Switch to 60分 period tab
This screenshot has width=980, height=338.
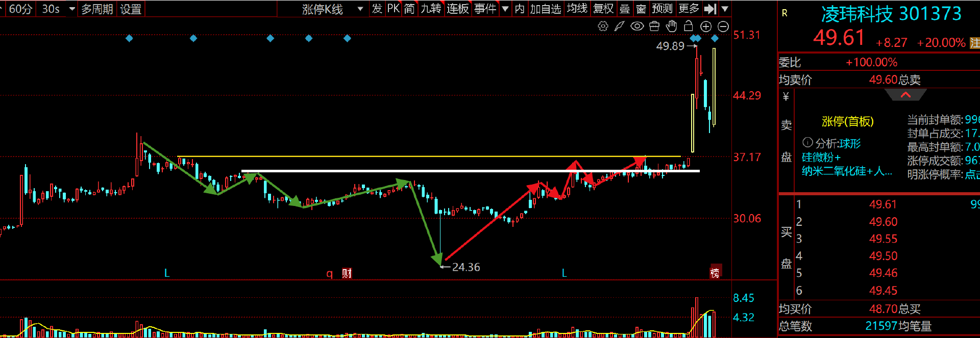pyautogui.click(x=20, y=9)
